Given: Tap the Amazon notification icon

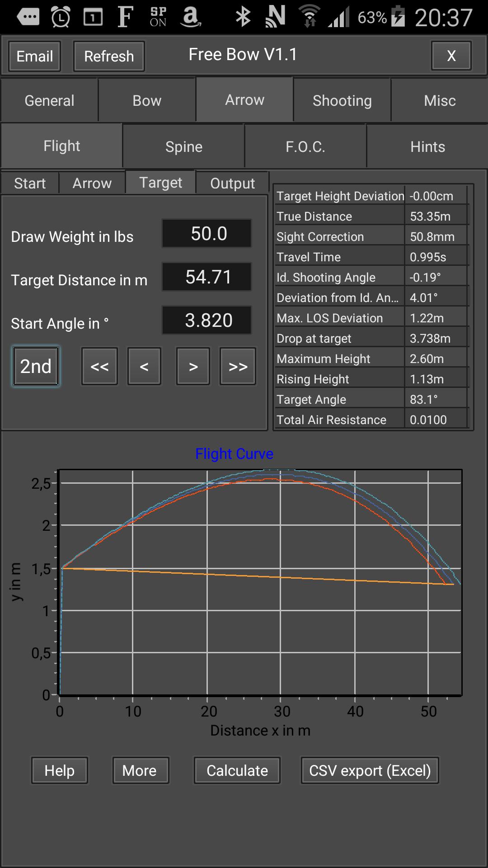Looking at the screenshot, I should pyautogui.click(x=190, y=17).
